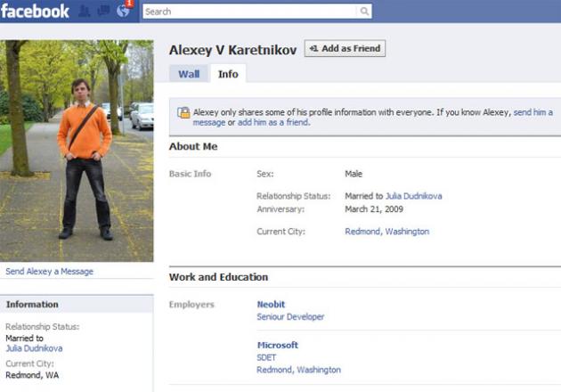
Task: Click the 'send him a message' link
Action: click(x=373, y=118)
